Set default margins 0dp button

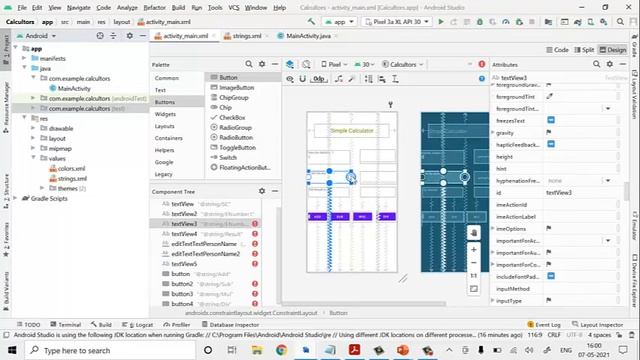[319, 79]
